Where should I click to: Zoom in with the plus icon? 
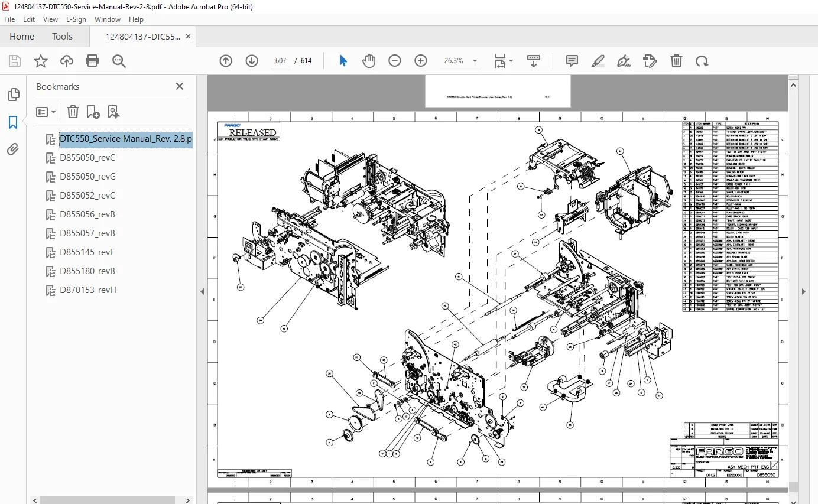coord(421,61)
